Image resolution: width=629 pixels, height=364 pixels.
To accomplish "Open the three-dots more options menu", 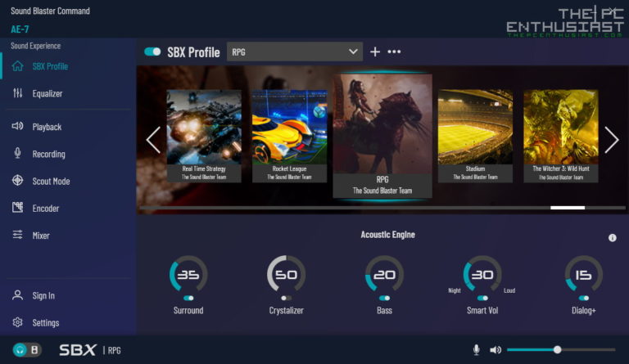I will click(x=394, y=52).
